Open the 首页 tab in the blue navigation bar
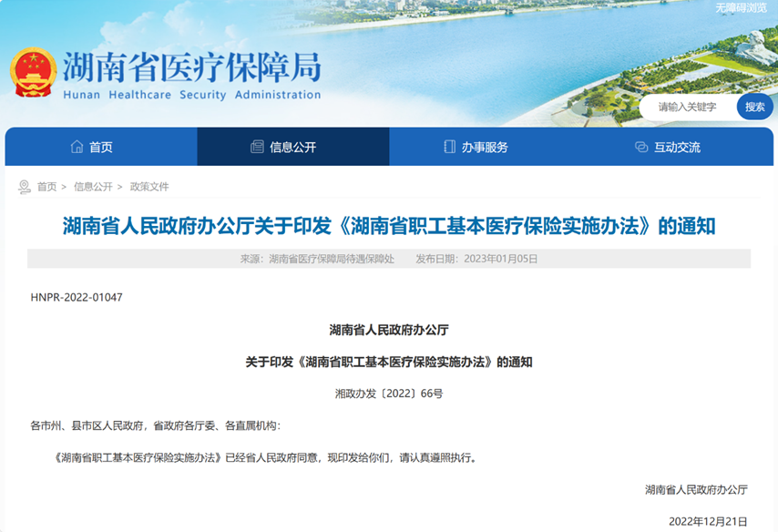The image size is (778, 532). (x=101, y=147)
